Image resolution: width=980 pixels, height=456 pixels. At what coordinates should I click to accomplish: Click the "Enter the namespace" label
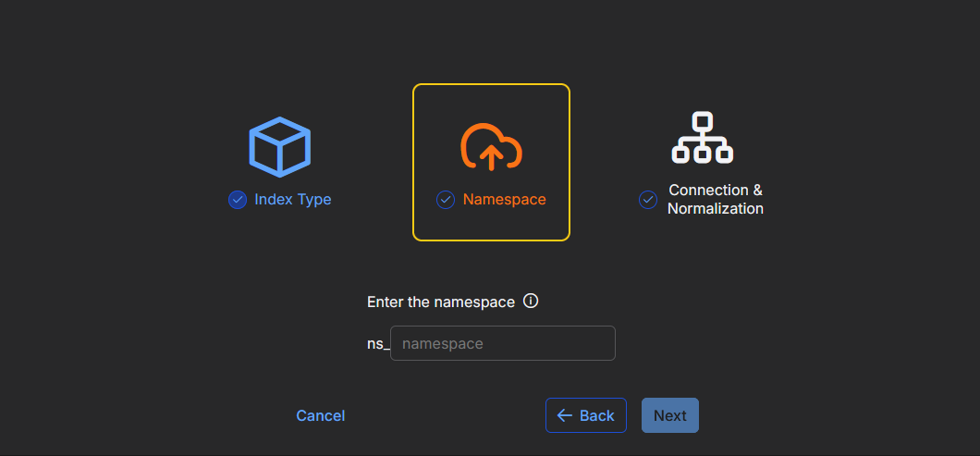(440, 302)
